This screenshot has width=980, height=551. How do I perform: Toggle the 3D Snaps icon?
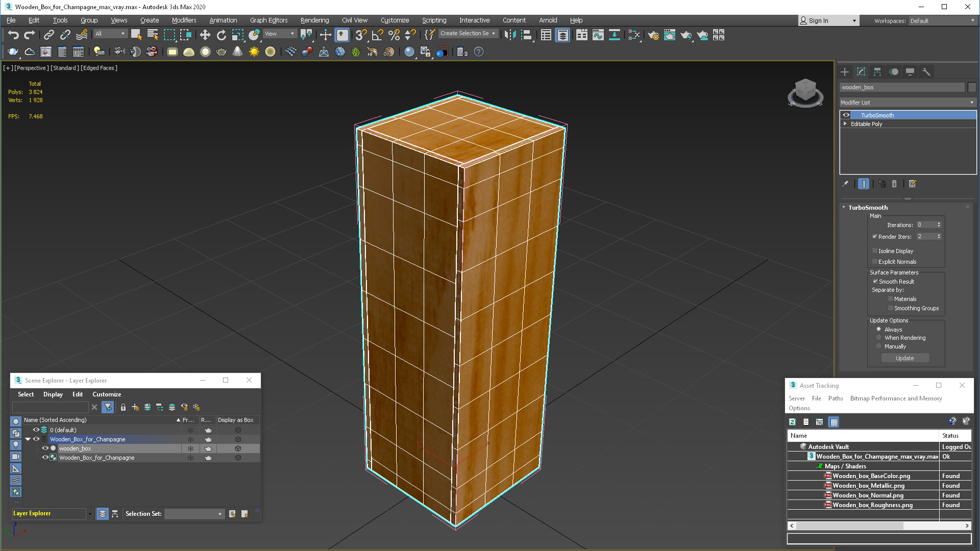click(x=361, y=35)
